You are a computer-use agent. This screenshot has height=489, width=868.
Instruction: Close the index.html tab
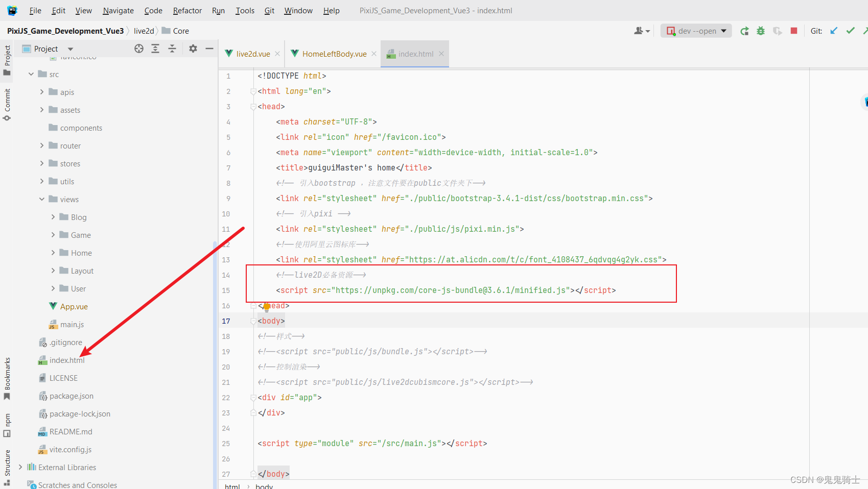441,54
